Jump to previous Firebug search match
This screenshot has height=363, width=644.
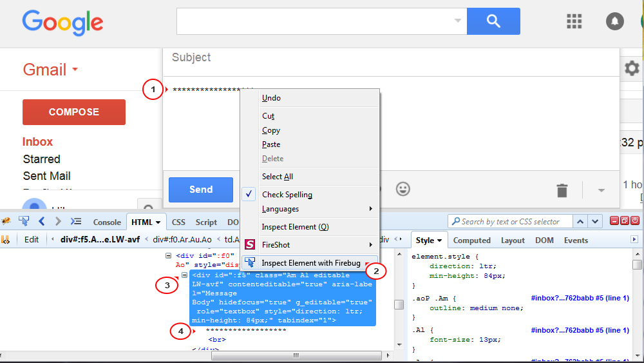pos(580,222)
